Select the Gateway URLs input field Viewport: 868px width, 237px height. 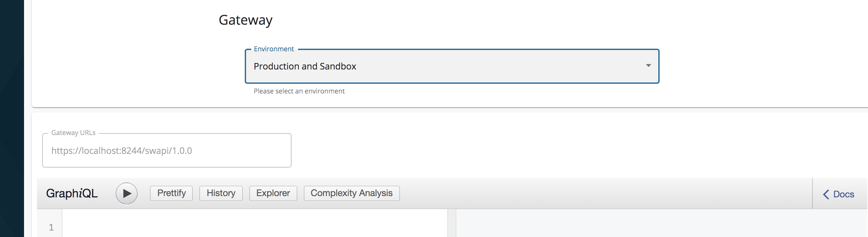[x=167, y=150]
